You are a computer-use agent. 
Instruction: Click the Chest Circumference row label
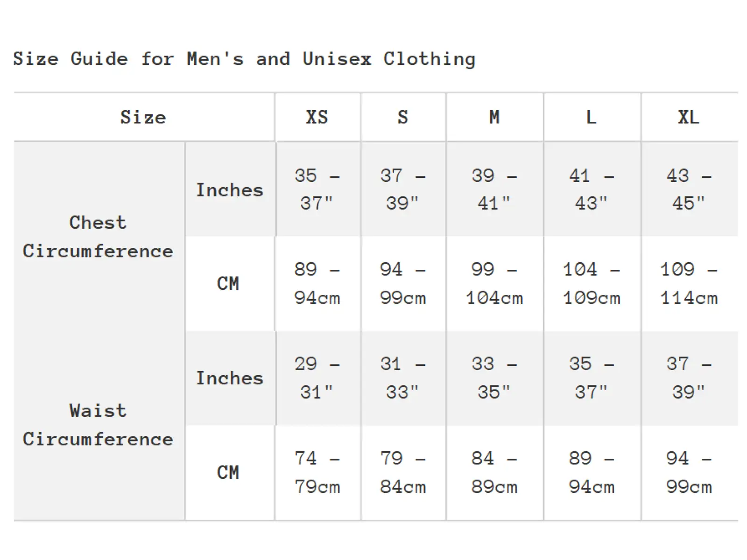98,237
